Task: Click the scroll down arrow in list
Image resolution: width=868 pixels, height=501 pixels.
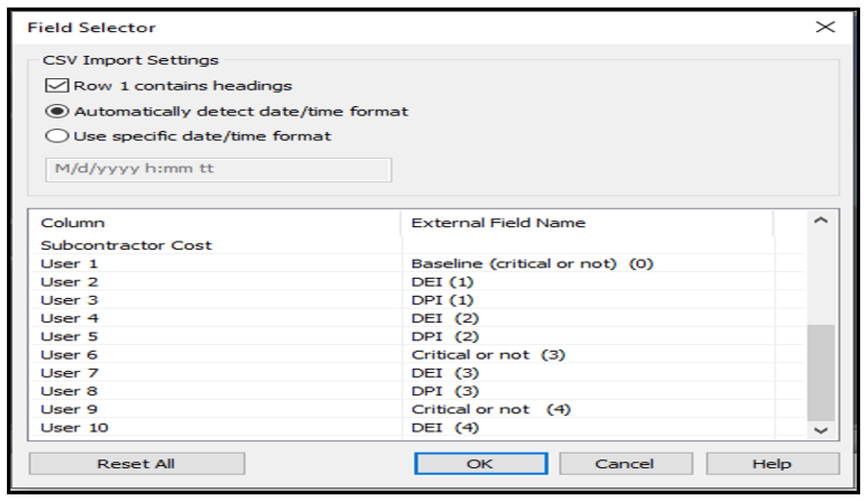Action: [x=820, y=430]
